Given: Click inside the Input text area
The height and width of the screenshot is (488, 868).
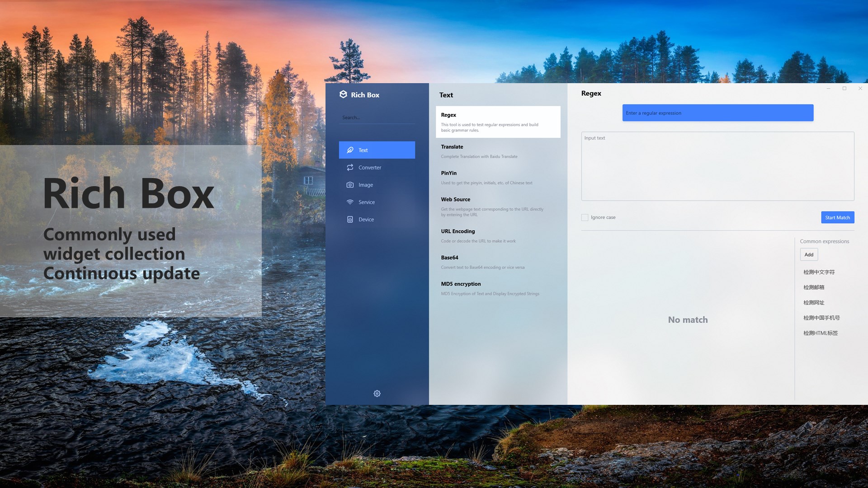Looking at the screenshot, I should click(717, 166).
